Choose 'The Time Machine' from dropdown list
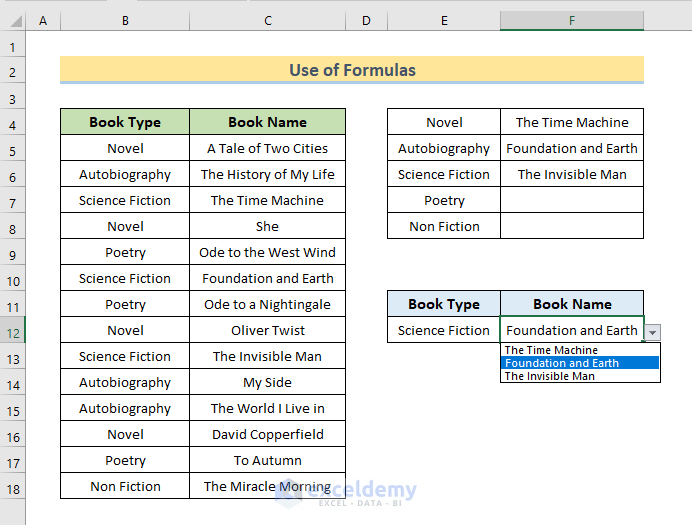 (x=580, y=350)
